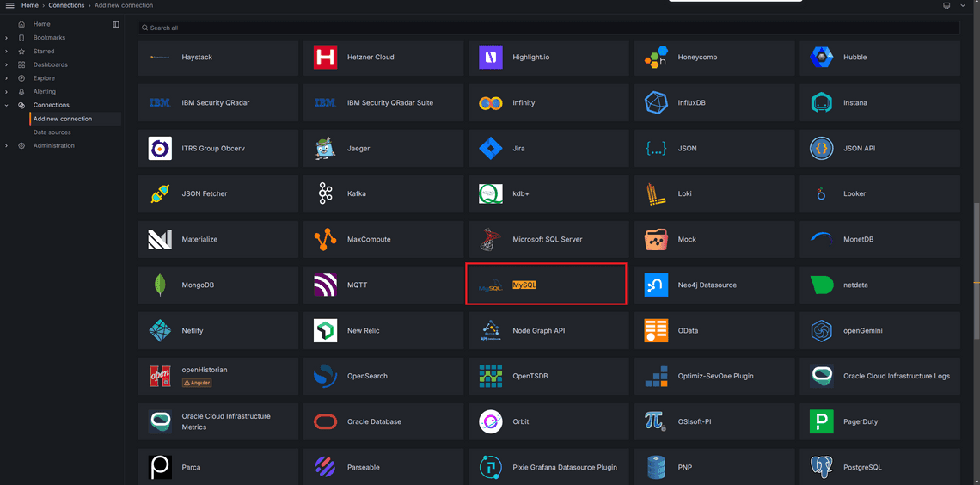Select the InfluxDB data source logo
Image resolution: width=980 pixels, height=485 pixels.
point(656,103)
